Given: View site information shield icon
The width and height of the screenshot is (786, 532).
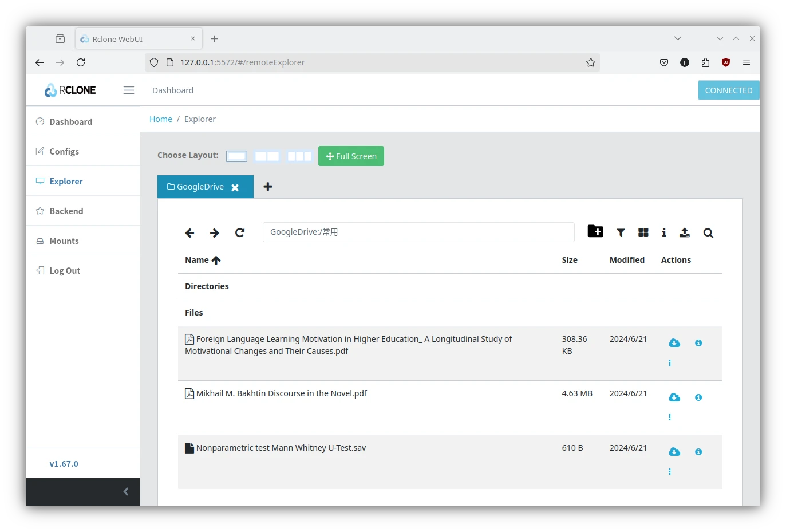Looking at the screenshot, I should point(154,62).
